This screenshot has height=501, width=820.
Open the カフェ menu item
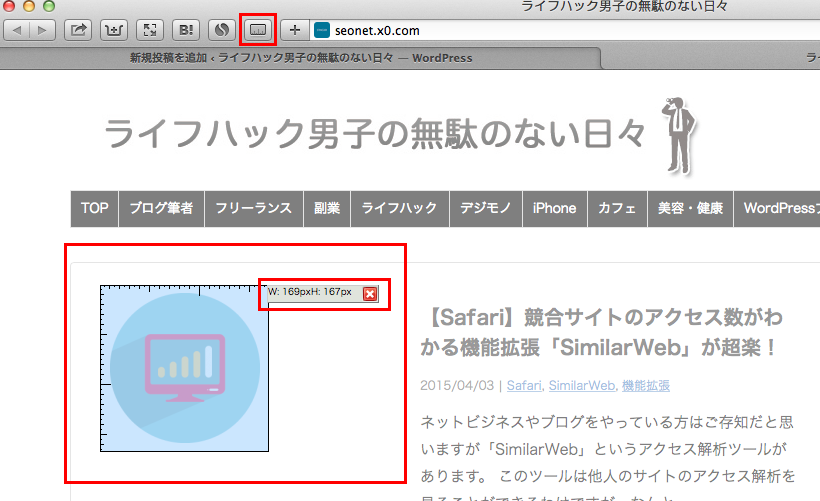[617, 209]
